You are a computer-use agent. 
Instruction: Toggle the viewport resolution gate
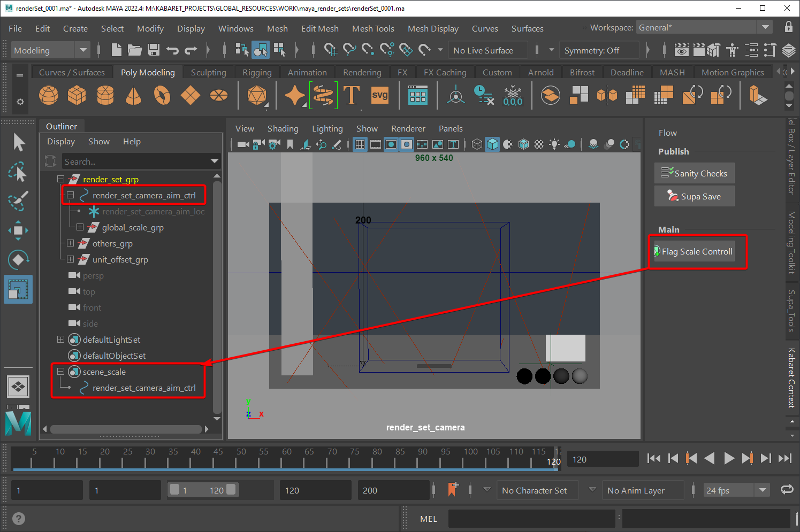click(x=391, y=144)
